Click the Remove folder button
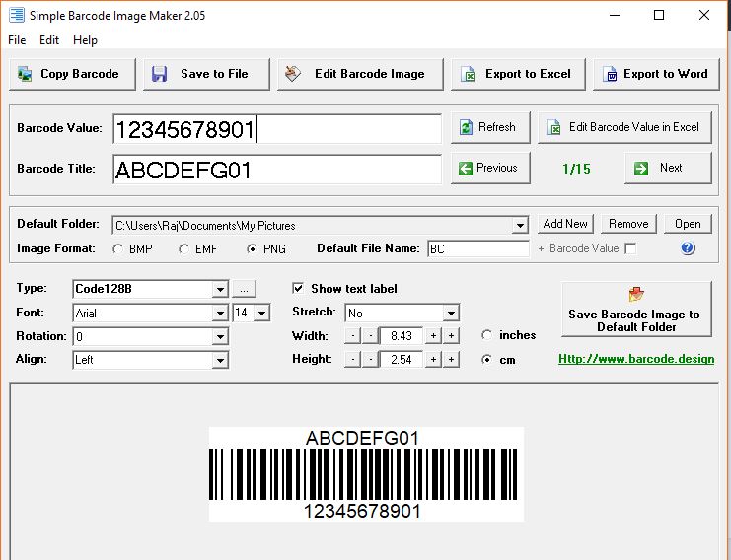 pos(628,224)
